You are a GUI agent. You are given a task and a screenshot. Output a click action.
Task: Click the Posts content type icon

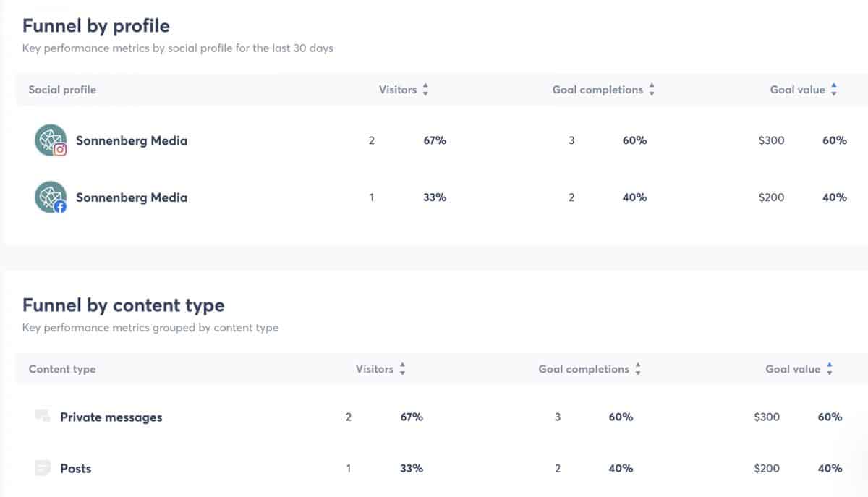coord(43,468)
